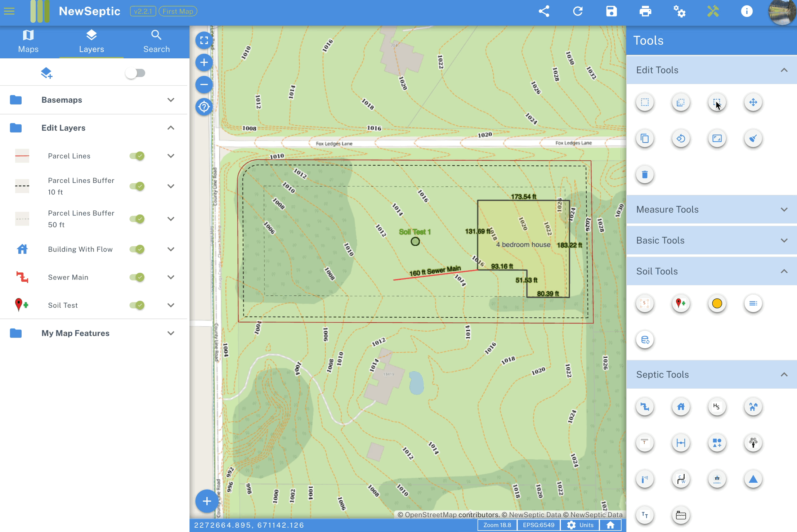Zoom in the map with plus button

[x=204, y=62]
